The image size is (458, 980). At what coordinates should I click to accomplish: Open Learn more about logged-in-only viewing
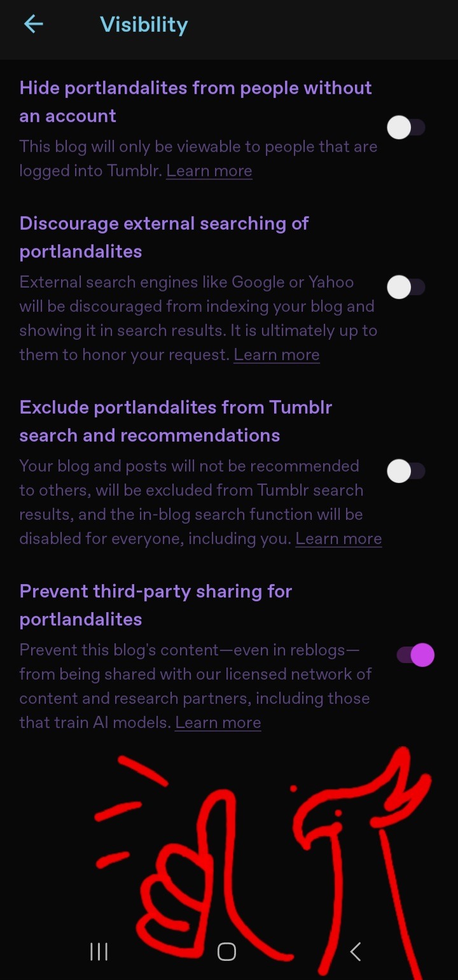(x=209, y=171)
